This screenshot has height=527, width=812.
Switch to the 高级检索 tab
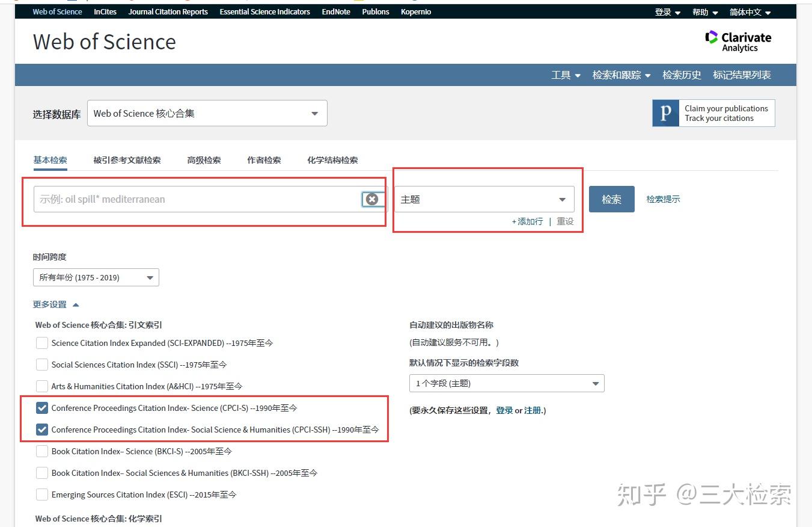point(204,160)
